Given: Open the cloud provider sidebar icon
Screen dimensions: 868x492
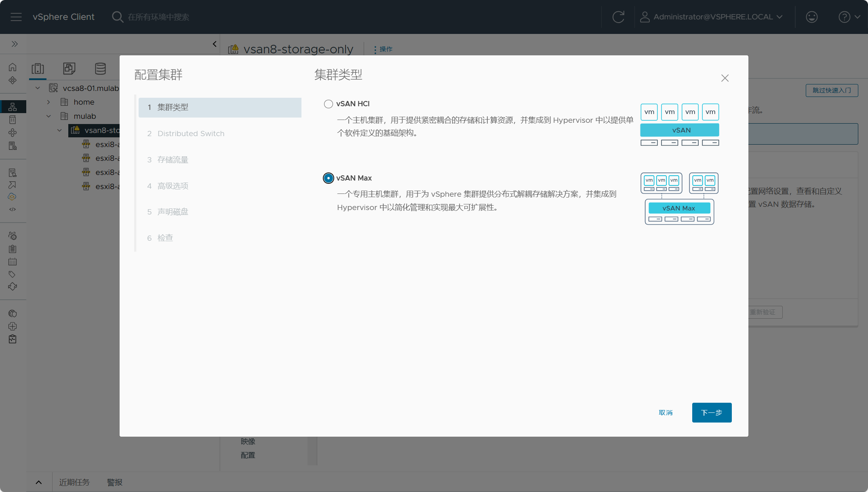Looking at the screenshot, I should tap(13, 313).
